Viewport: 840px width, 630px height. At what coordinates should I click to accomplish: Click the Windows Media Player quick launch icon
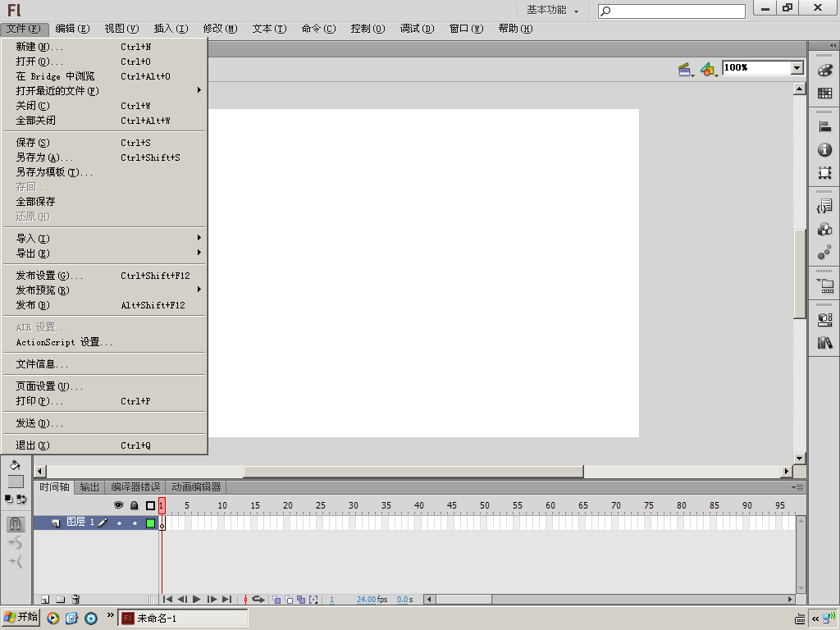(x=52, y=619)
